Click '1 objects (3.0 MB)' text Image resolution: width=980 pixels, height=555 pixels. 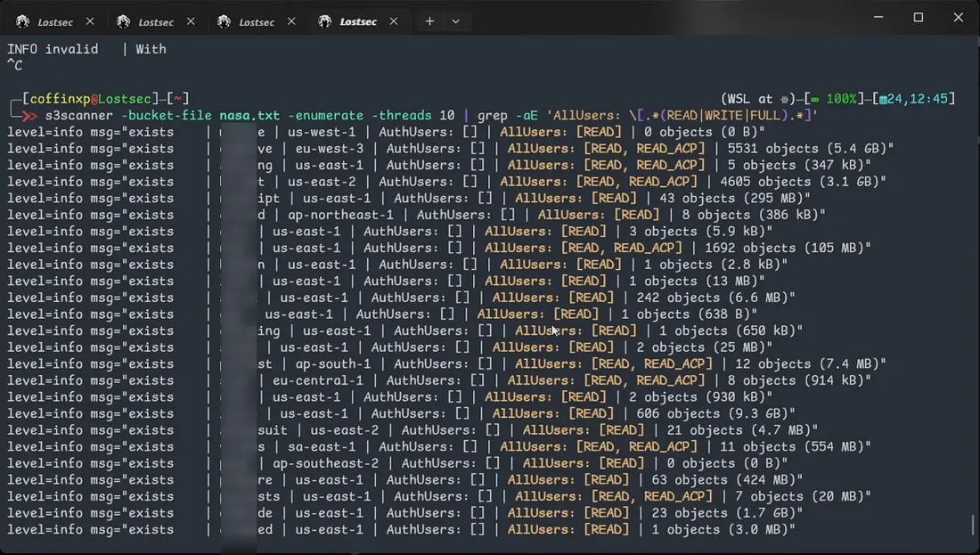pyautogui.click(x=720, y=529)
